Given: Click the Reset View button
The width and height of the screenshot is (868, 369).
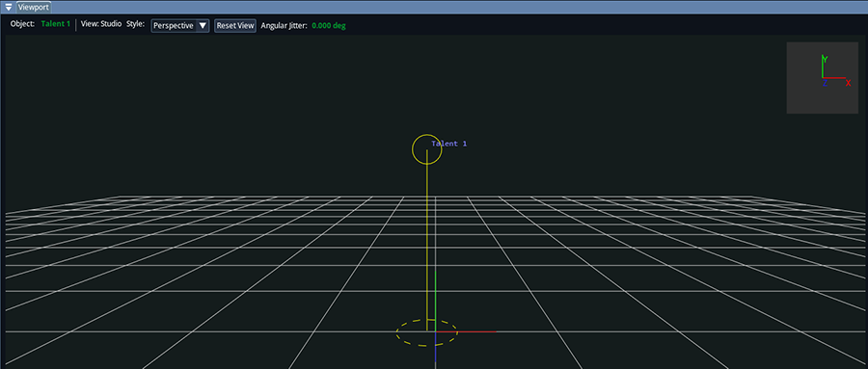Looking at the screenshot, I should (235, 25).
